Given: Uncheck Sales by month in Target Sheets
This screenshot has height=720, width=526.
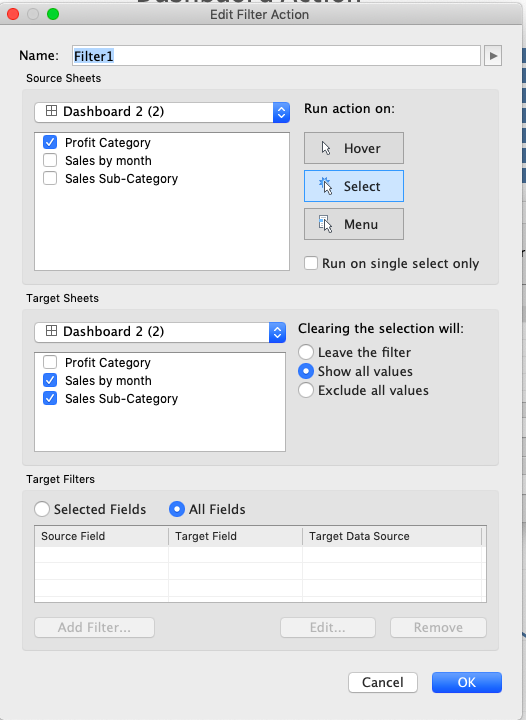Looking at the screenshot, I should pos(50,380).
